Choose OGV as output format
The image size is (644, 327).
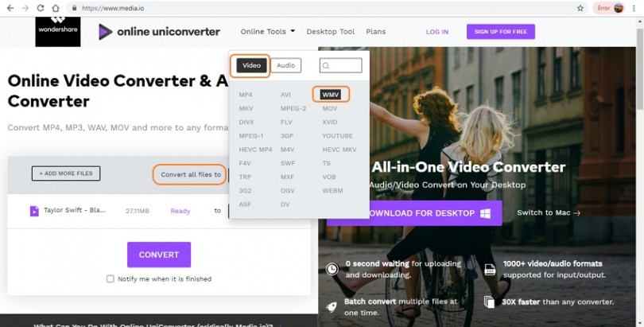(x=288, y=191)
